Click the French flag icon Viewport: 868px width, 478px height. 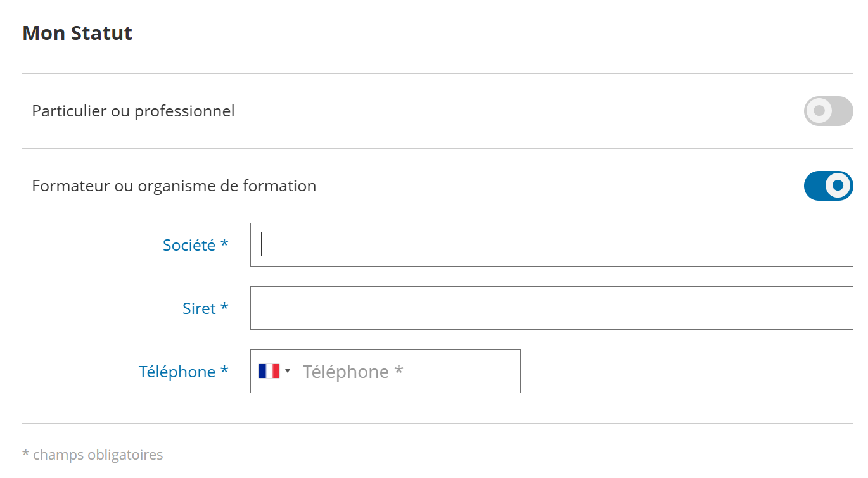(269, 371)
